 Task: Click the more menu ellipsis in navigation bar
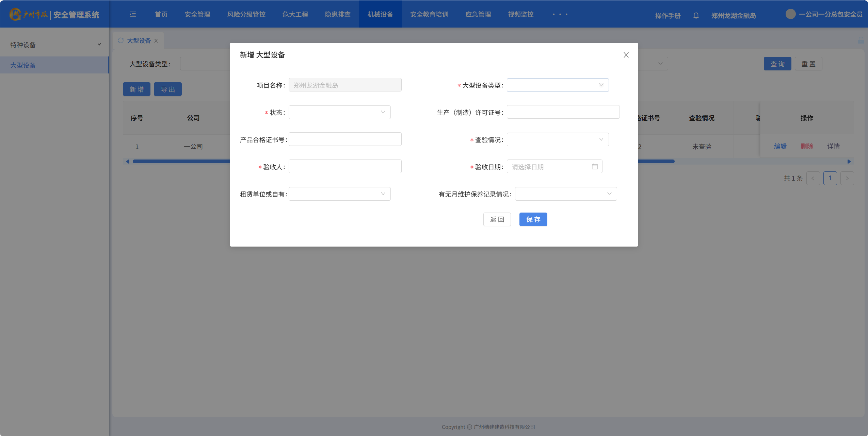tap(560, 14)
